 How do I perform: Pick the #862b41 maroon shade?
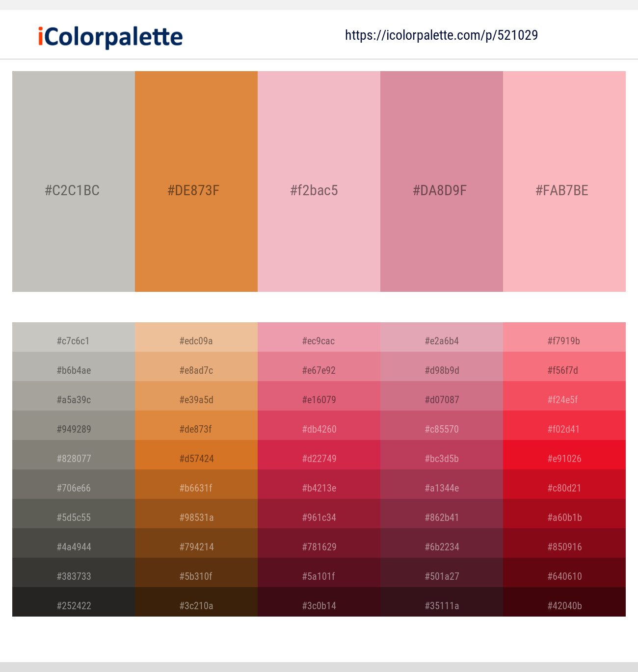tap(442, 514)
